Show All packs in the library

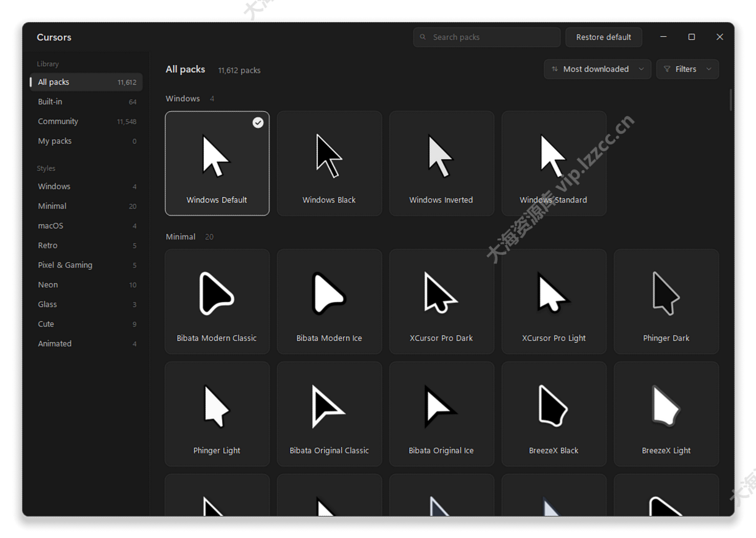[87, 82]
